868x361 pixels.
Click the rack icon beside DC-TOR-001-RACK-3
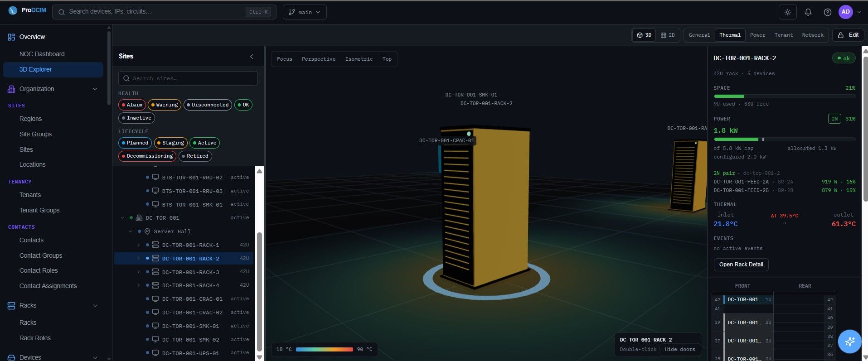click(x=155, y=272)
